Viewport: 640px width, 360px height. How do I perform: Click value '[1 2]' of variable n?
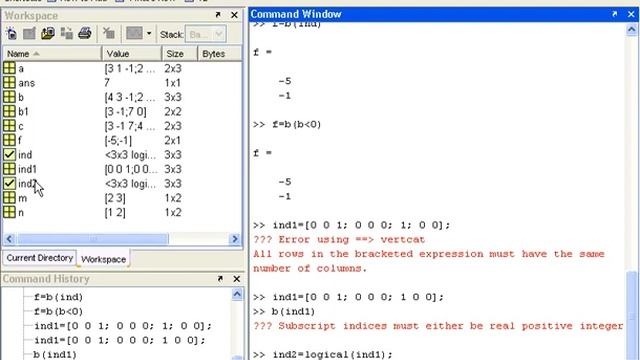pyautogui.click(x=115, y=213)
